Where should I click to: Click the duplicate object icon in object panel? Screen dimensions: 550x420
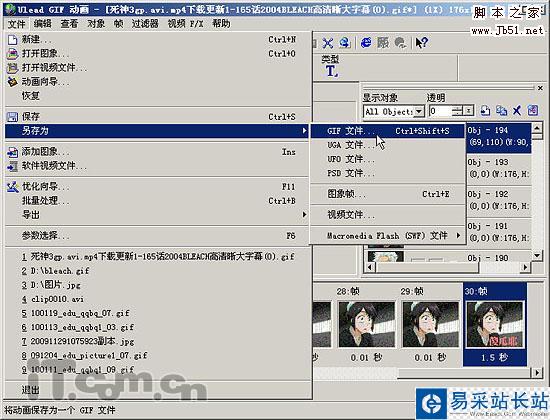click(501, 111)
